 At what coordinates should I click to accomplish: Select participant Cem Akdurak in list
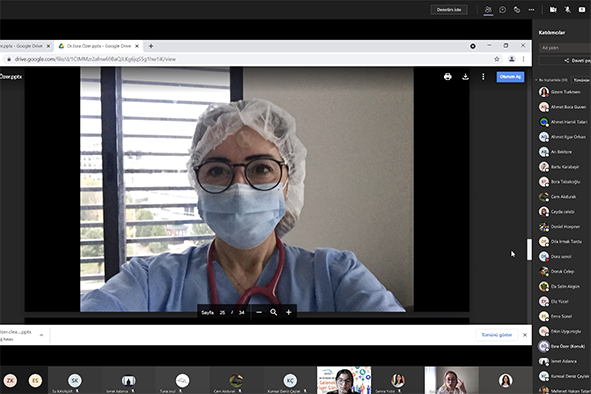click(563, 197)
